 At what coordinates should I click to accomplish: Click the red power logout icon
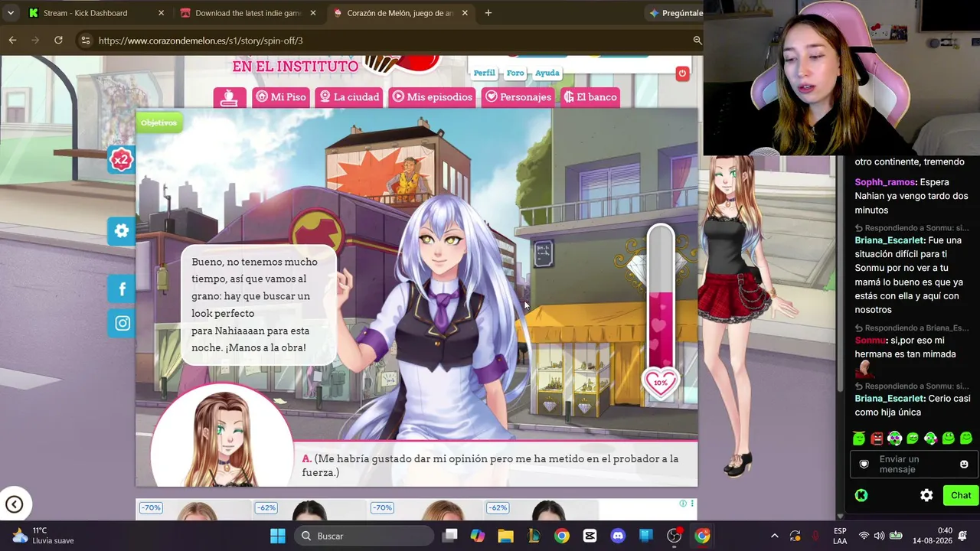pos(682,73)
